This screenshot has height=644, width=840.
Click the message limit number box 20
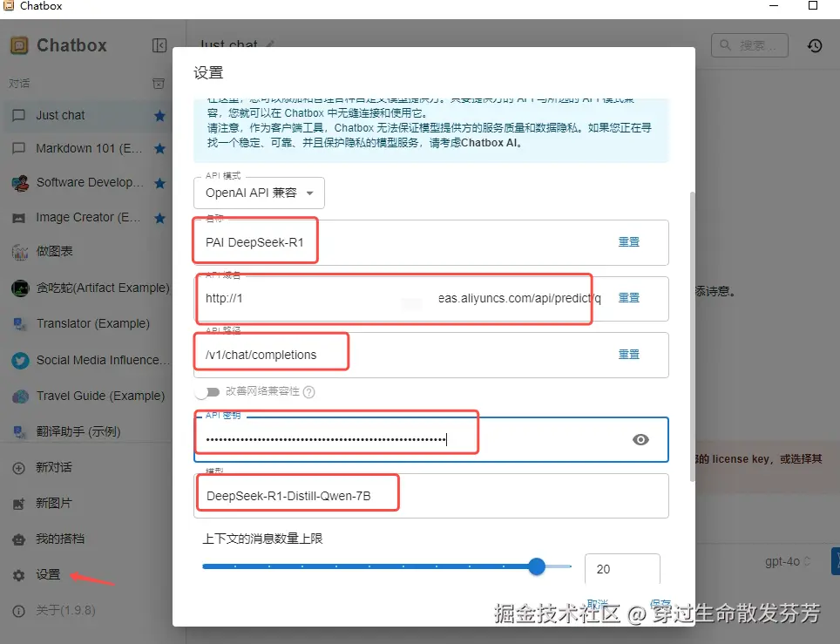coord(622,569)
